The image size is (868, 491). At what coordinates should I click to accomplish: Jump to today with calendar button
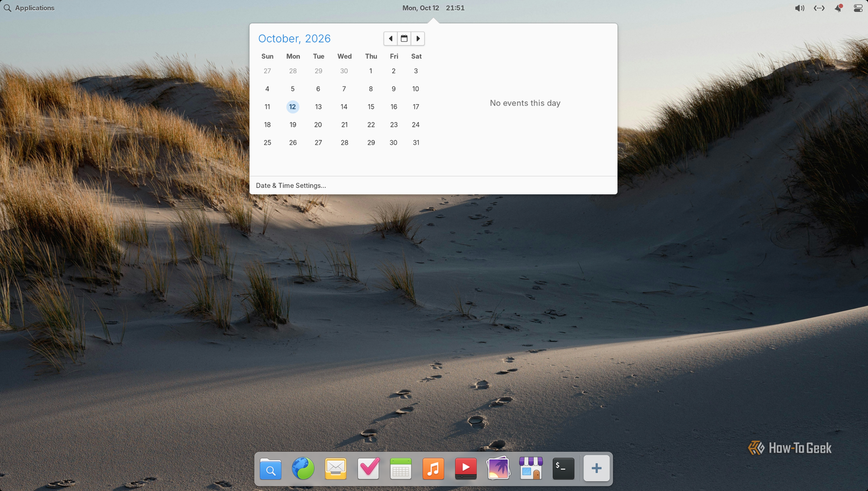(404, 38)
